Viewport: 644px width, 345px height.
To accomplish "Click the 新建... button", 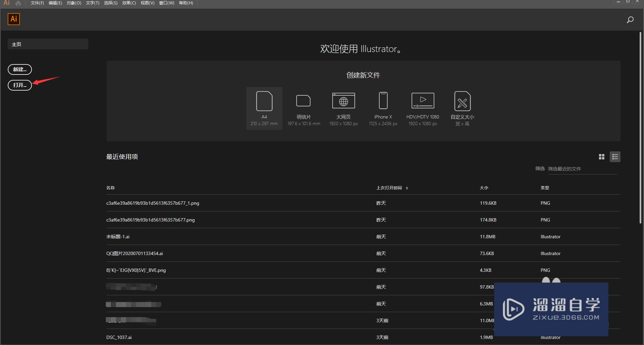I will click(20, 69).
